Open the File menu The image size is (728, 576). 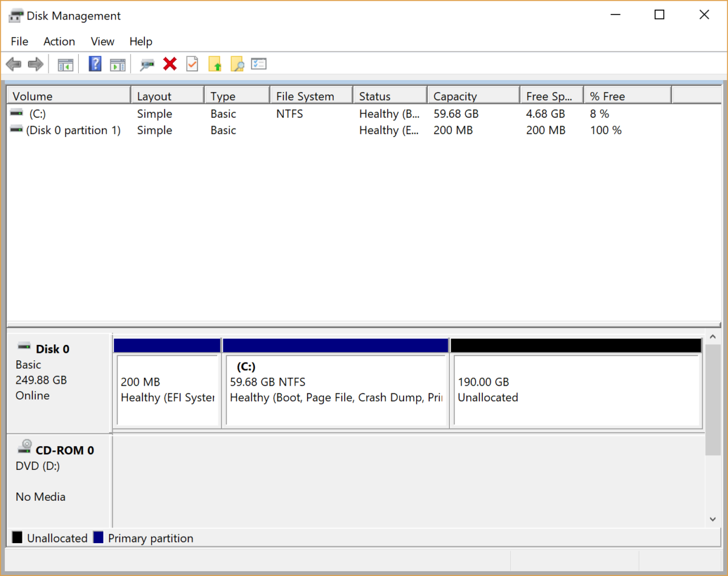click(19, 41)
